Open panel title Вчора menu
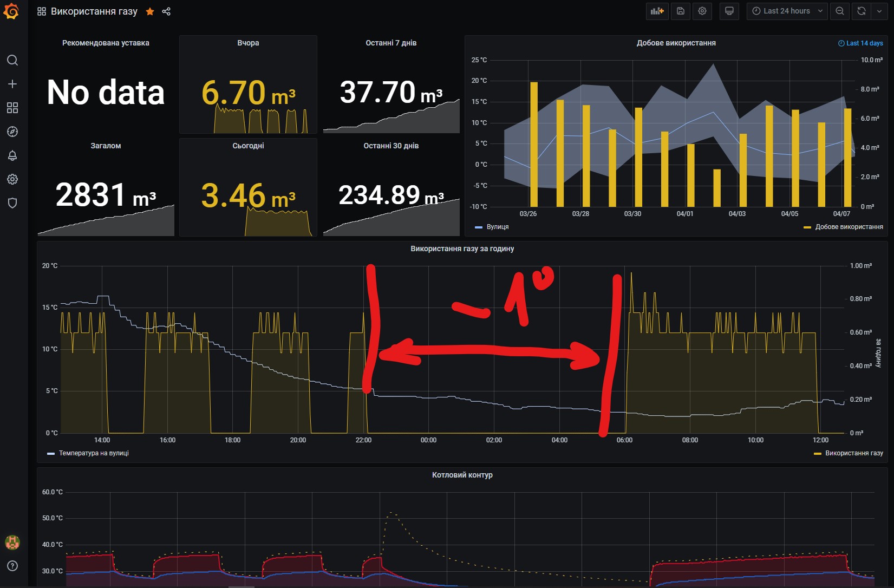The width and height of the screenshot is (894, 588). [248, 43]
